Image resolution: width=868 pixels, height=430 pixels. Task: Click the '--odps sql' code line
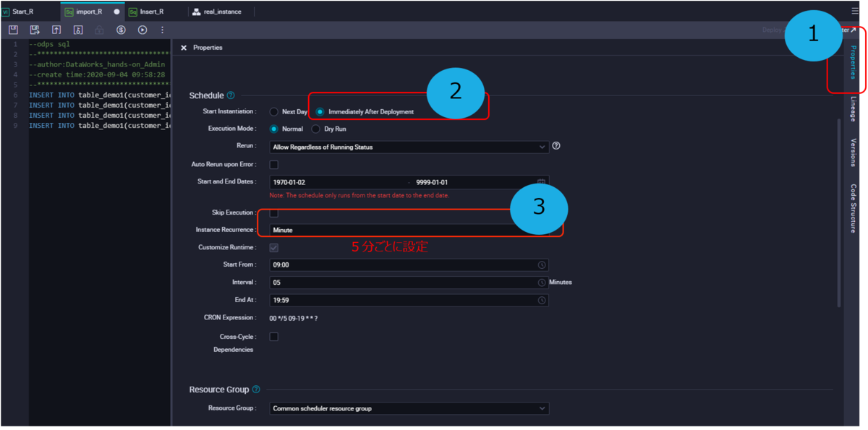(49, 44)
